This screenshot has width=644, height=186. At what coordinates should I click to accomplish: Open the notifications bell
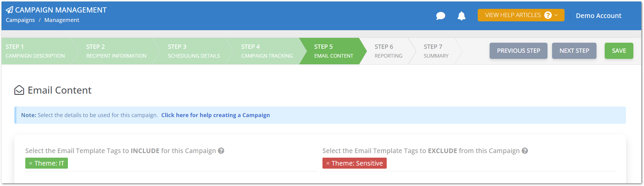point(461,16)
